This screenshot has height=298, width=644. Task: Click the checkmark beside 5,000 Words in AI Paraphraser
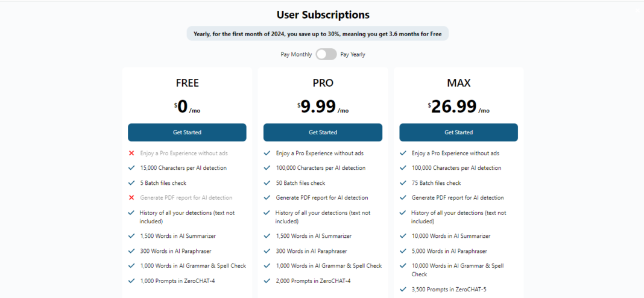click(403, 251)
